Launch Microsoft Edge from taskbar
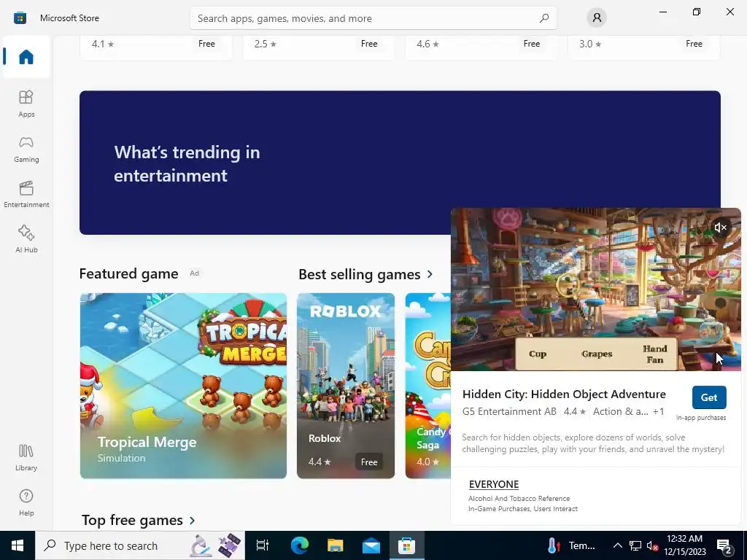Screen dimensions: 747x560 coord(300,545)
